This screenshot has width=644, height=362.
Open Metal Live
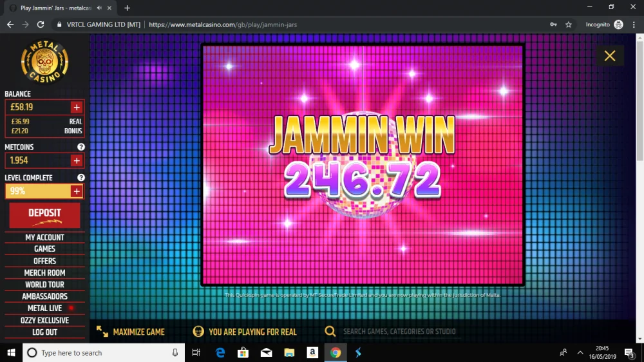(45, 308)
